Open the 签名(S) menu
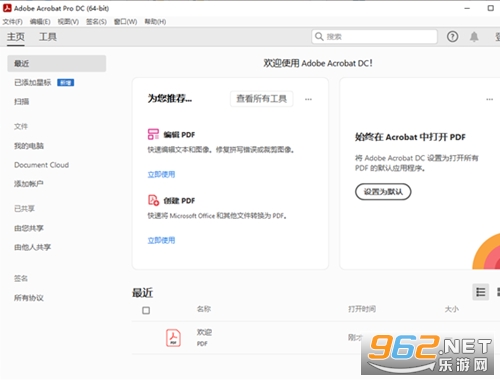The width and height of the screenshot is (500, 381). [x=96, y=22]
